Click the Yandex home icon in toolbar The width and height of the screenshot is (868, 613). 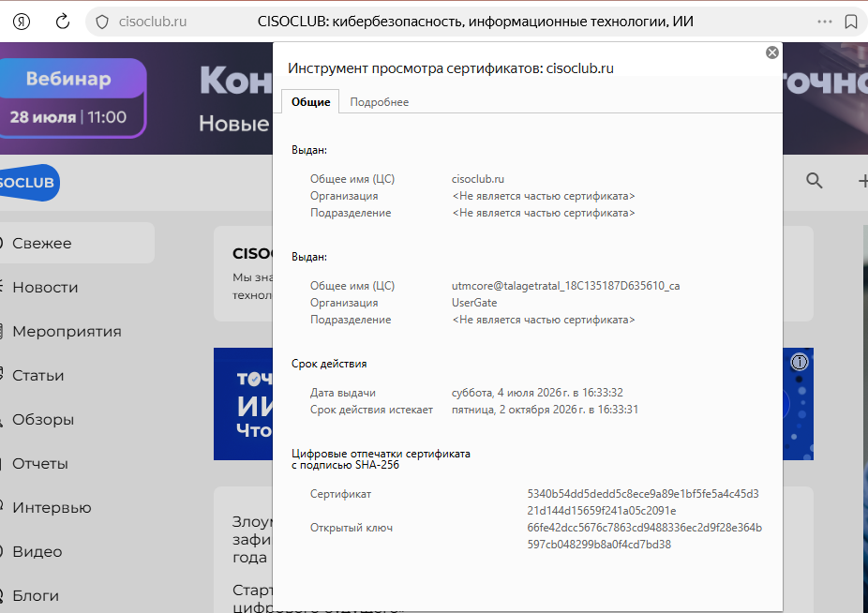tap(22, 22)
